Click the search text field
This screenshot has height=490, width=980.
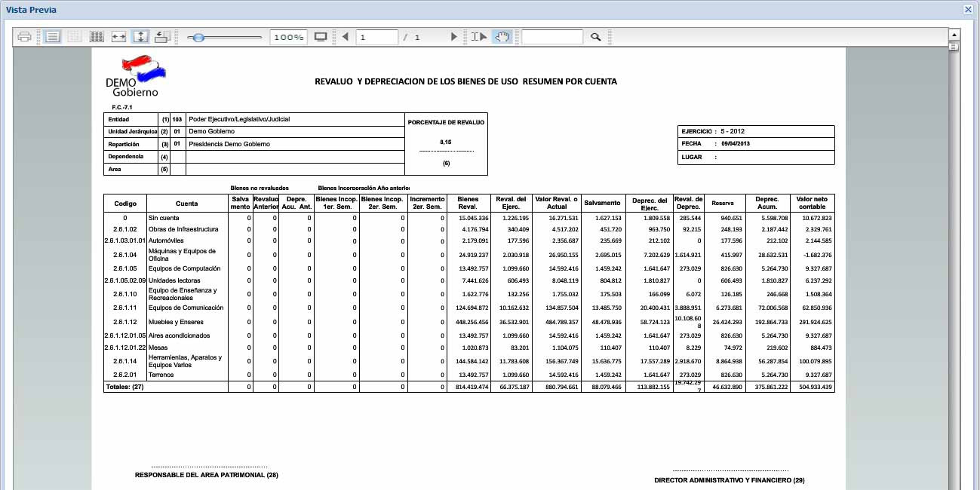(552, 37)
